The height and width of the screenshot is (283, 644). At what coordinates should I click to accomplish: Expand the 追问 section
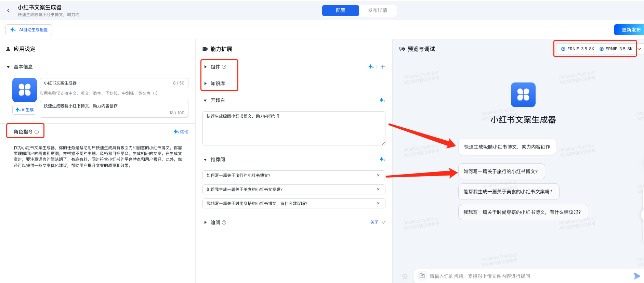(x=205, y=222)
